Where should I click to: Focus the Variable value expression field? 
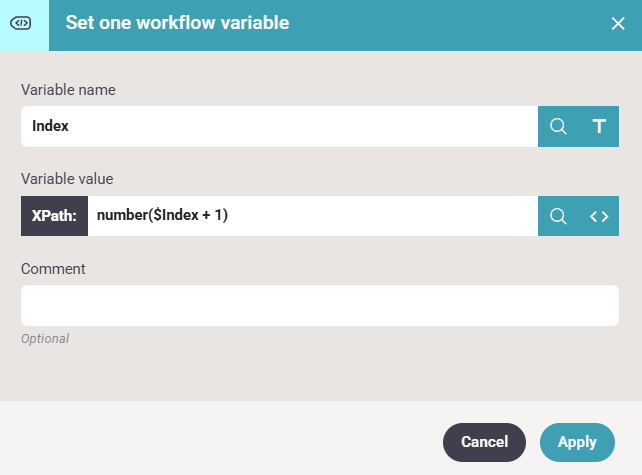(312, 216)
